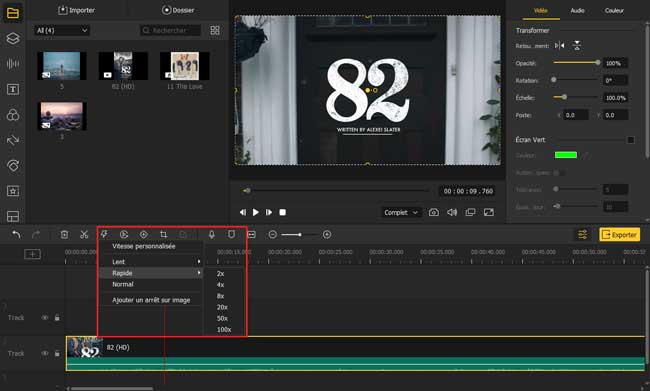
Task: Open the layers stack panel in sidebar
Action: (x=13, y=38)
